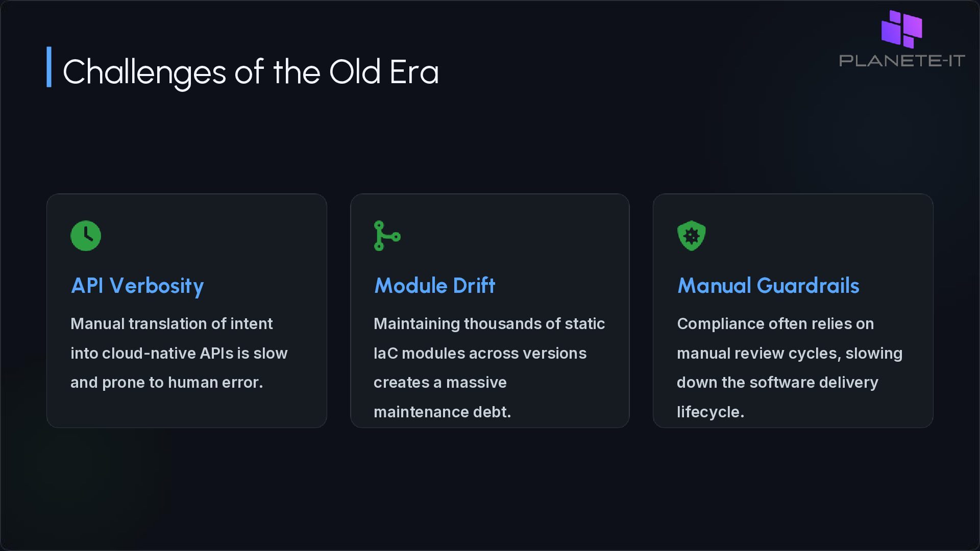Click the text 'down the software delivery'
The height and width of the screenshot is (551, 980).
pos(777,383)
